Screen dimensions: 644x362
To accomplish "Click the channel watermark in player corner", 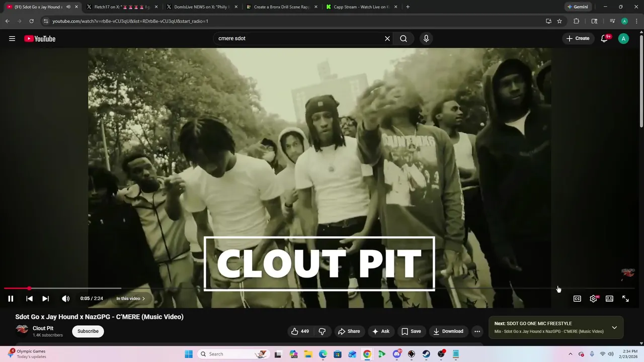I will [x=628, y=273].
